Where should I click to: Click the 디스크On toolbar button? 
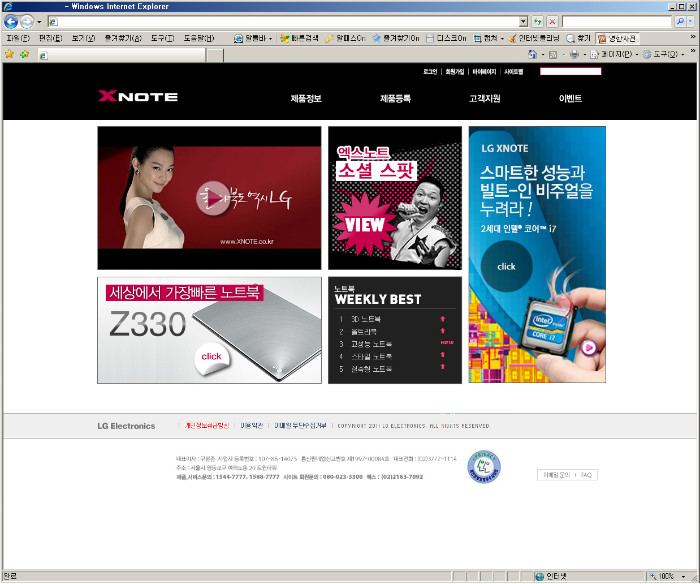tap(446, 38)
